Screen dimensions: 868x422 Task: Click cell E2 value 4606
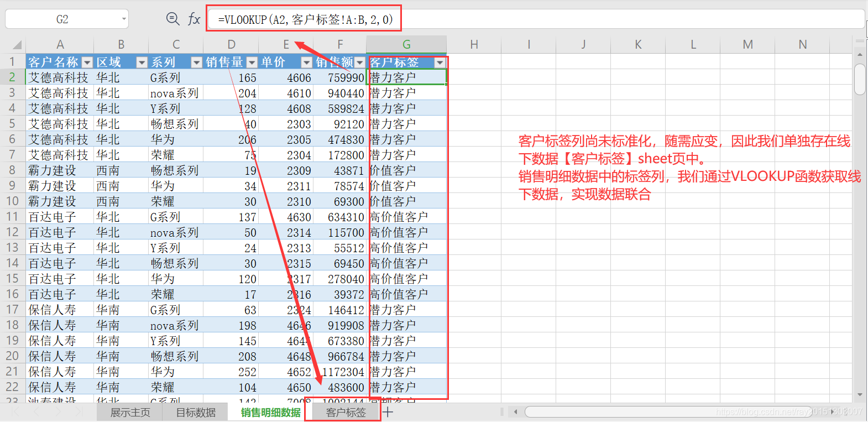(x=286, y=77)
